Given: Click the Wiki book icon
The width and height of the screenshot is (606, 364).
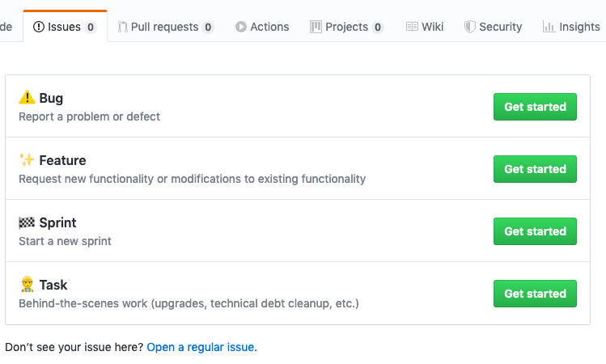Looking at the screenshot, I should coord(412,27).
